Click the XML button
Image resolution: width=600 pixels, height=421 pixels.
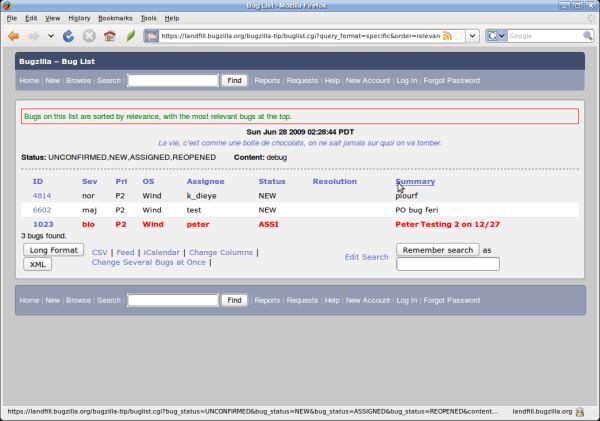pyautogui.click(x=38, y=264)
